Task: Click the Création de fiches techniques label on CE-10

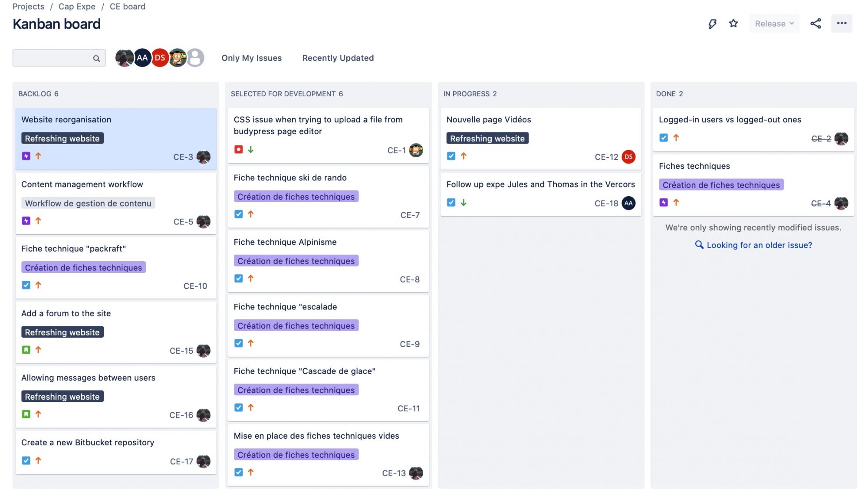Action: tap(83, 267)
